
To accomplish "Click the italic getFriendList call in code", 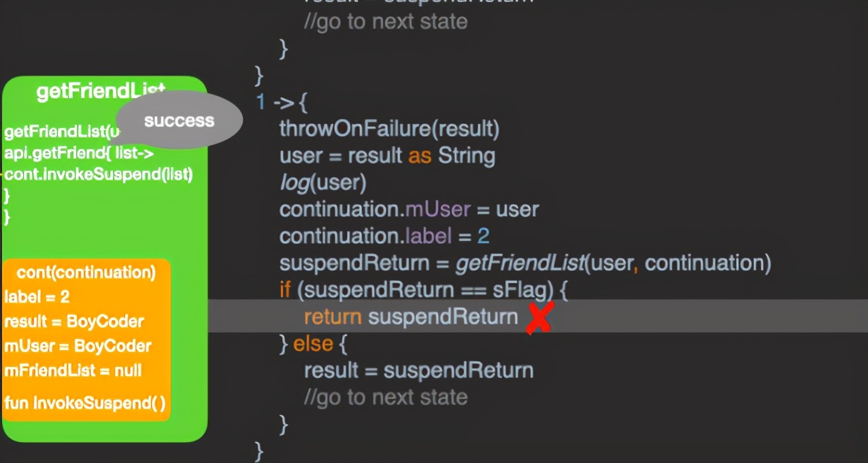I will click(520, 263).
